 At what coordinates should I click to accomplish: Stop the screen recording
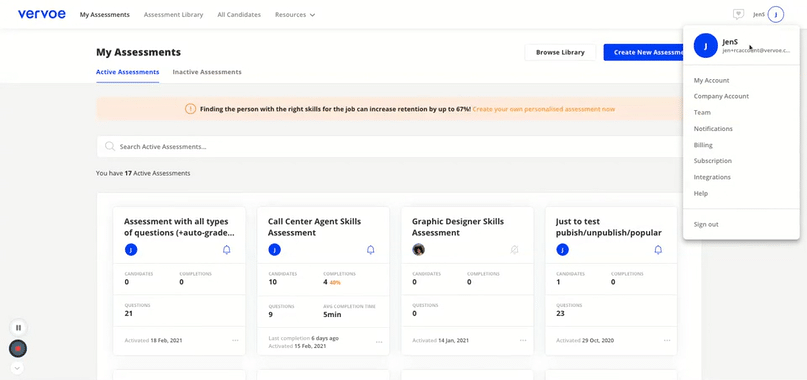[x=18, y=349]
